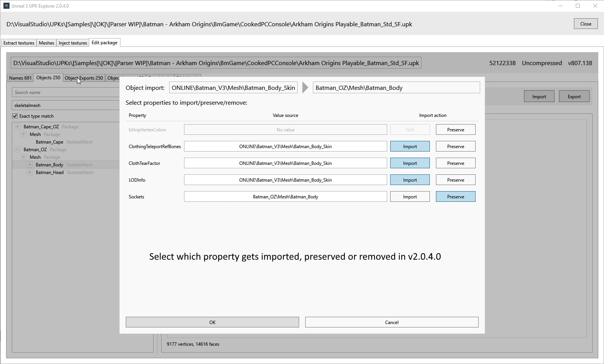Expand the Batman_Body skeletal mesh node
This screenshot has width=604, height=364.
pyautogui.click(x=30, y=165)
